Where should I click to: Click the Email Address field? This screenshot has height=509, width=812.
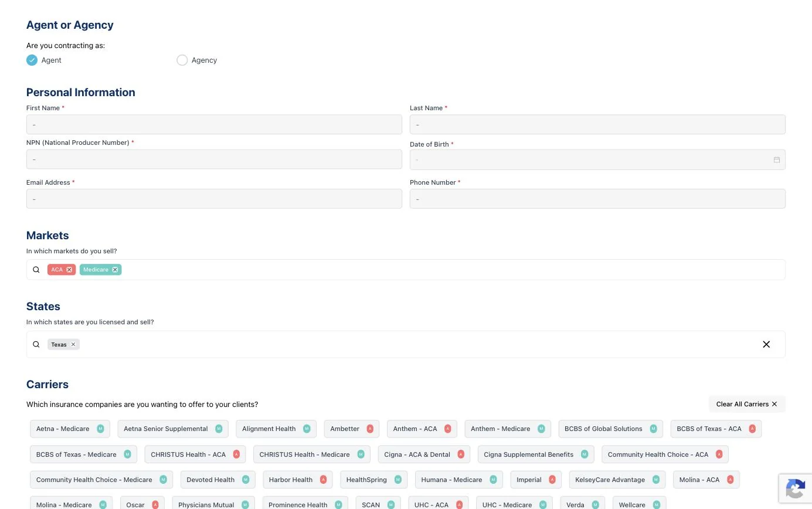(214, 199)
